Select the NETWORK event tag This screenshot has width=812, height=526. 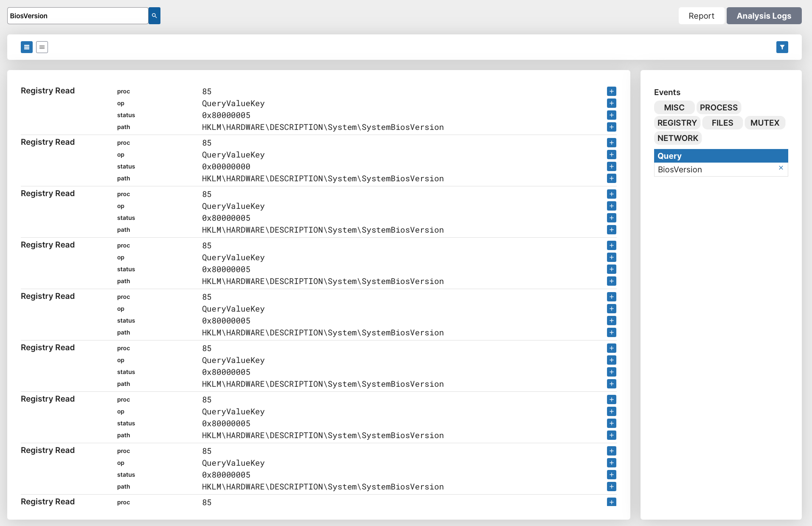tap(677, 138)
